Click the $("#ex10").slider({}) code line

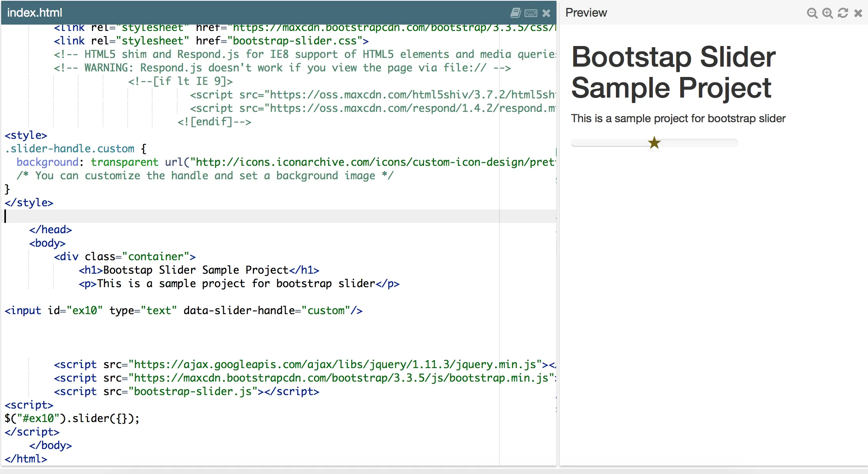point(72,418)
